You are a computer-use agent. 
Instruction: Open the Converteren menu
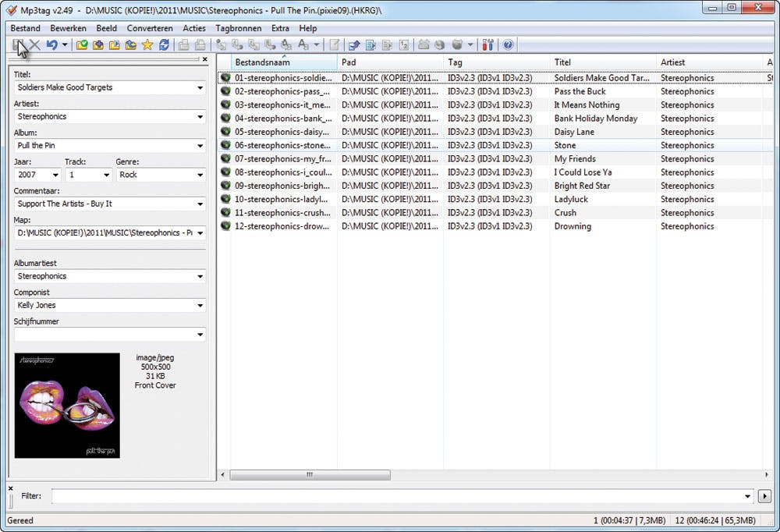click(x=150, y=28)
